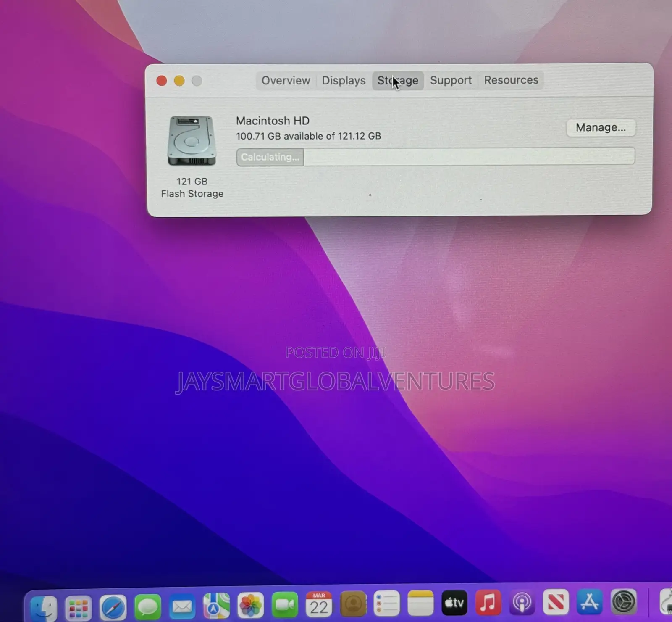The width and height of the screenshot is (672, 622).
Task: Switch to the Displays tab
Action: (344, 80)
